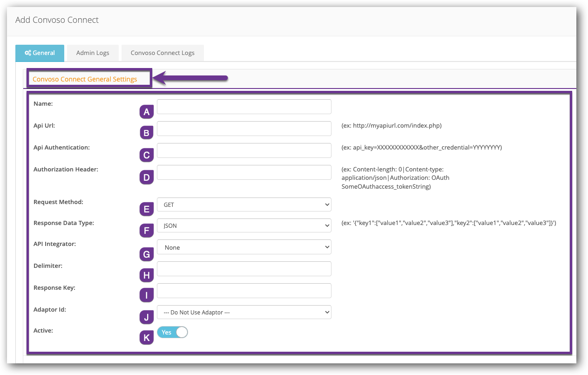Click the Authorization Header input field
This screenshot has width=588, height=375.
click(x=244, y=172)
